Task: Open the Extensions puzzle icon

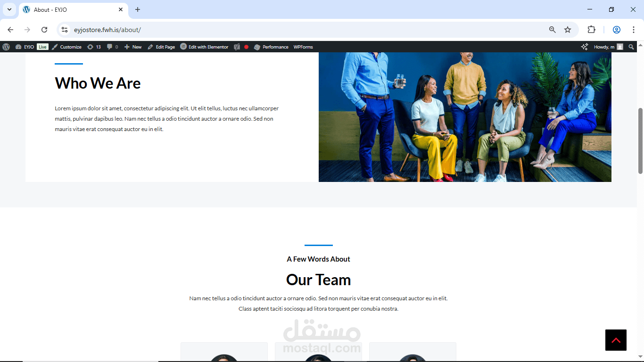Action: [x=591, y=30]
